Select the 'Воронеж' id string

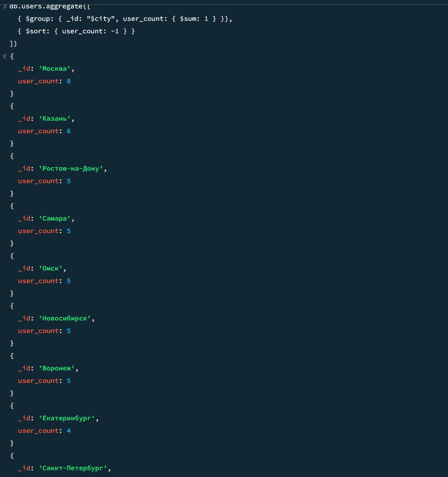[x=57, y=368]
